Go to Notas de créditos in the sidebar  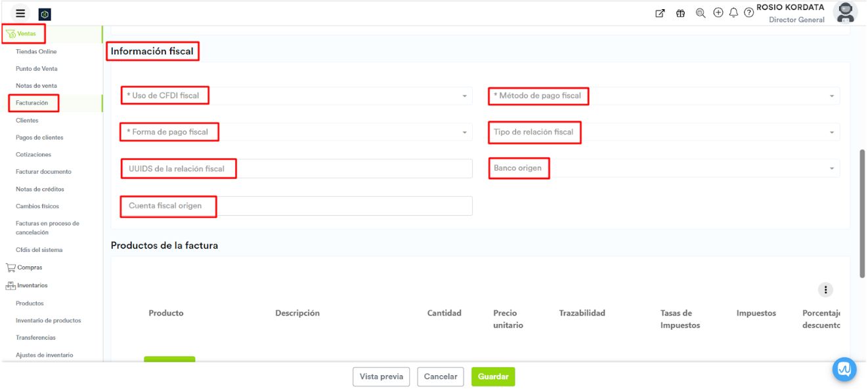coord(39,189)
